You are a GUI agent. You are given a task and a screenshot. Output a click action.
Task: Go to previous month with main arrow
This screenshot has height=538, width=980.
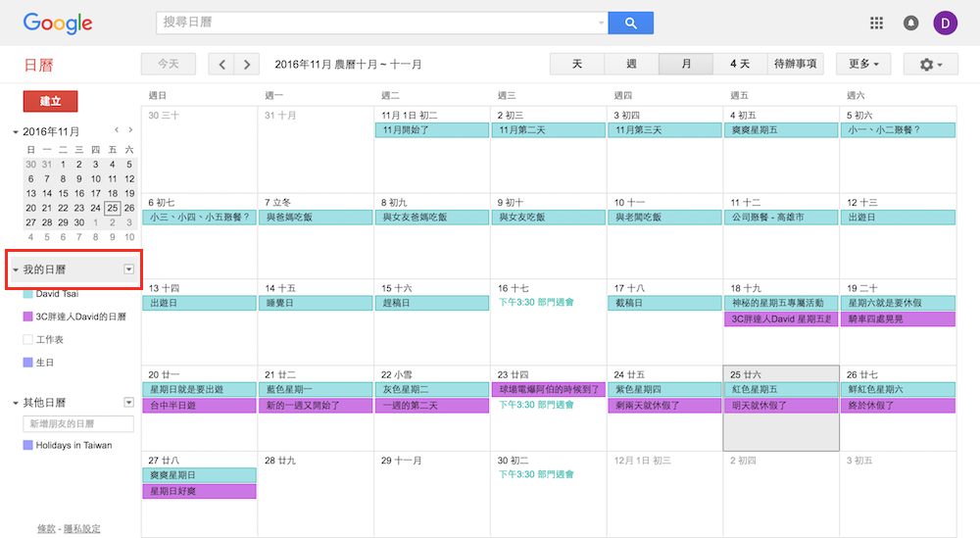(x=222, y=65)
